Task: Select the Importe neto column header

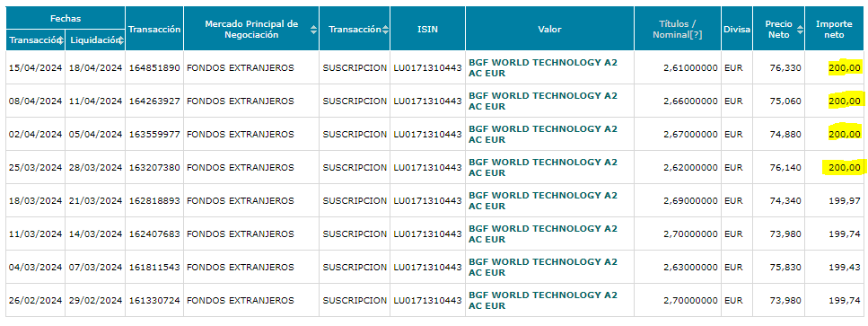Action: point(836,30)
